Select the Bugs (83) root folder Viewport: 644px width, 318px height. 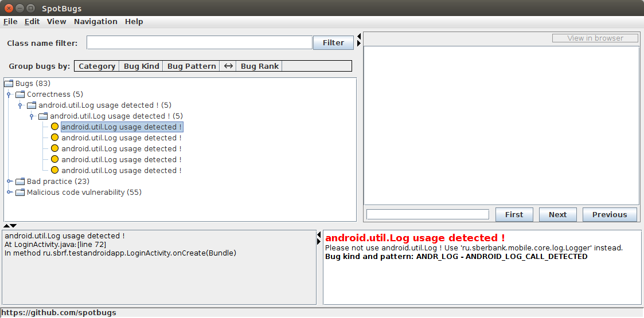33,84
